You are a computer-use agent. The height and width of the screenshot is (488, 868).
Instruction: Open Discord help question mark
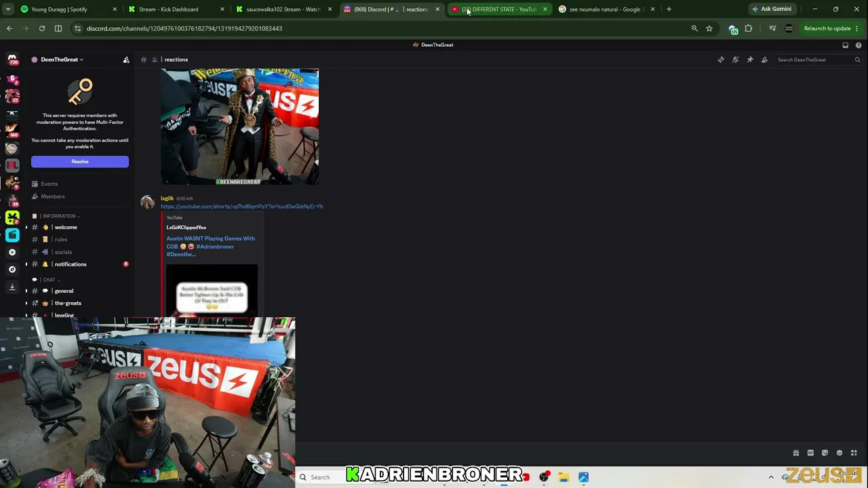coord(859,45)
